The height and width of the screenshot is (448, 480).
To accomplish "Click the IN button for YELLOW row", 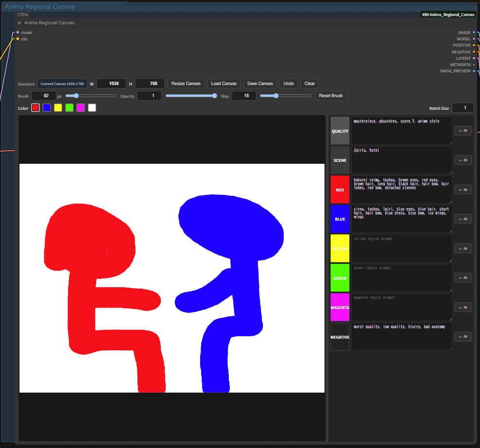I will click(463, 249).
